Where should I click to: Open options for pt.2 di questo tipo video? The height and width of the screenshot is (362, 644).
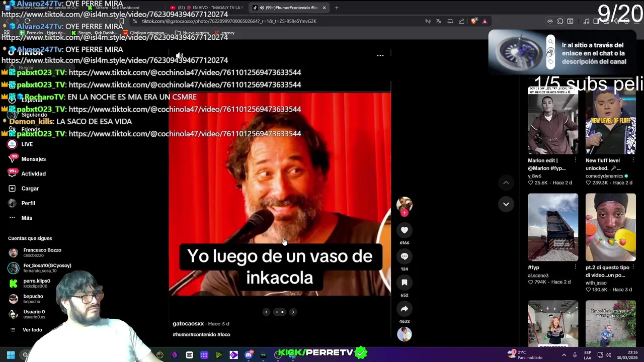[633, 268]
